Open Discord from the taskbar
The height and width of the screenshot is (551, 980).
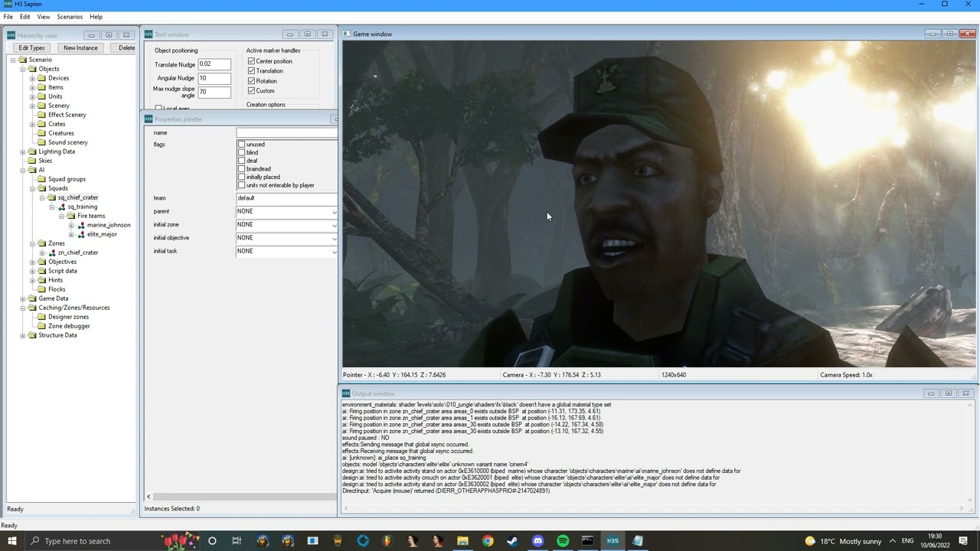[537, 541]
